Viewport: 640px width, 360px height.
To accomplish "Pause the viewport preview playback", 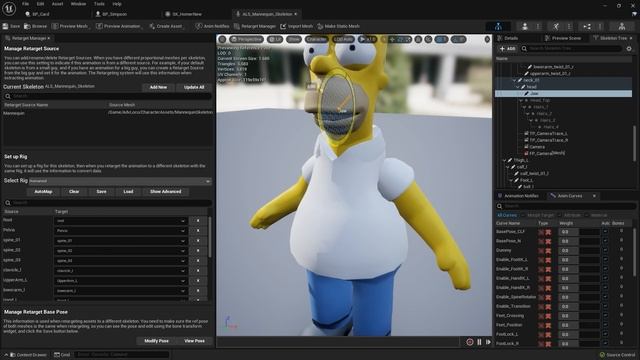I will (479, 342).
